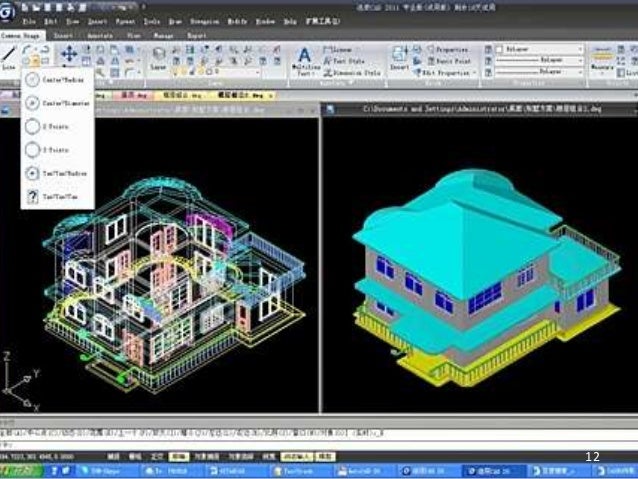Select the Basic Point tool
This screenshot has width=638, height=479.
coord(449,61)
